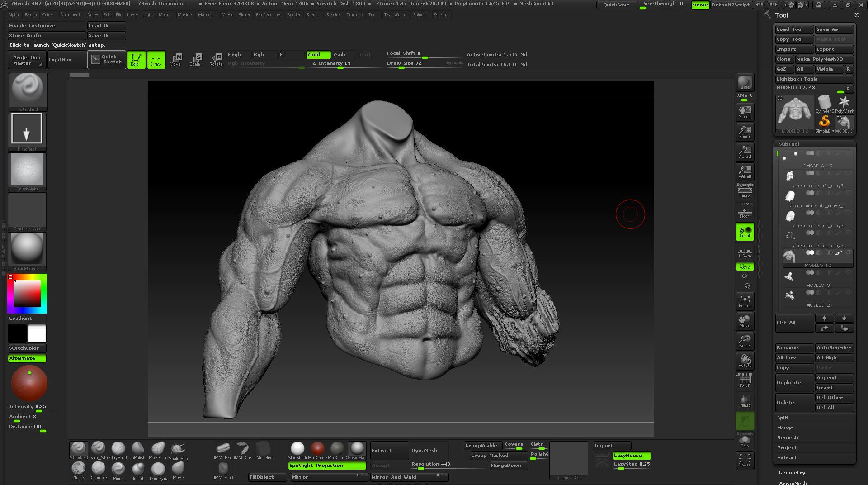The width and height of the screenshot is (868, 485).
Task: Activate the Frame view icon
Action: coord(745,301)
